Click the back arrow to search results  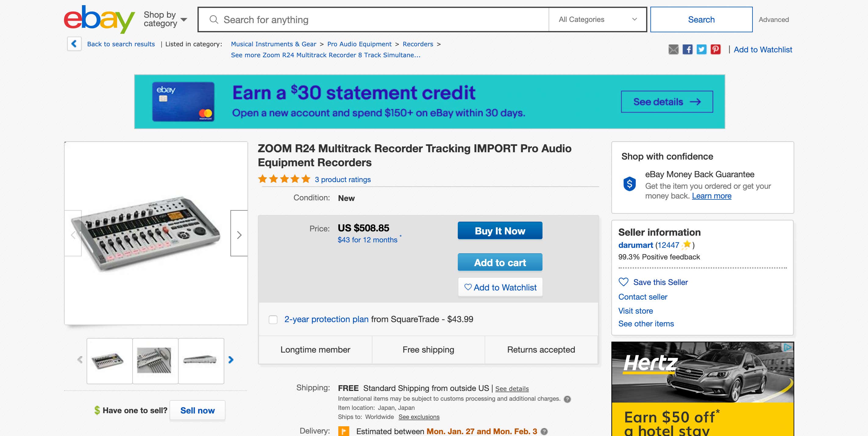click(74, 44)
